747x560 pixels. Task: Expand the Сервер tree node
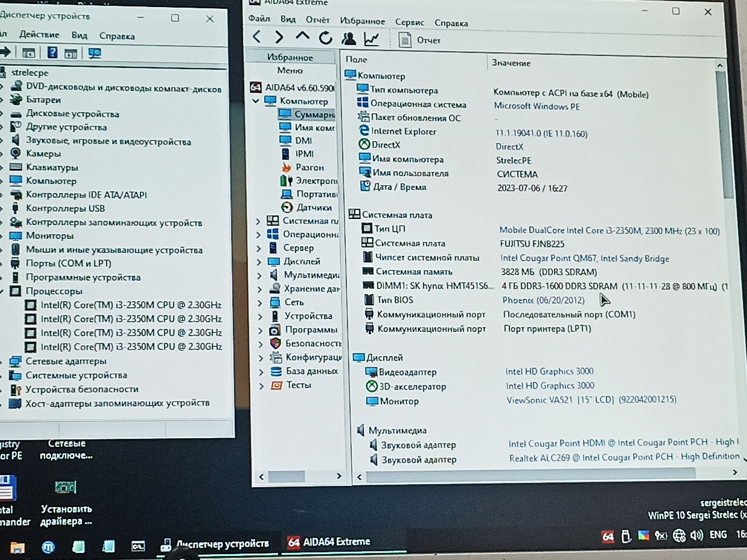259,248
